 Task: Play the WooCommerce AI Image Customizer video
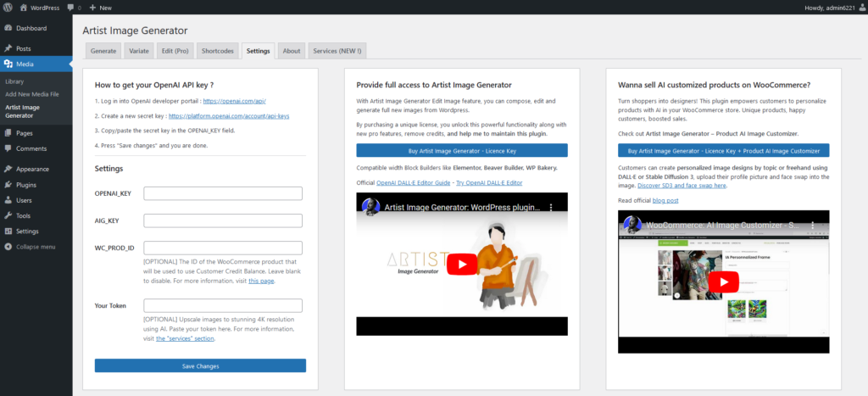click(724, 282)
